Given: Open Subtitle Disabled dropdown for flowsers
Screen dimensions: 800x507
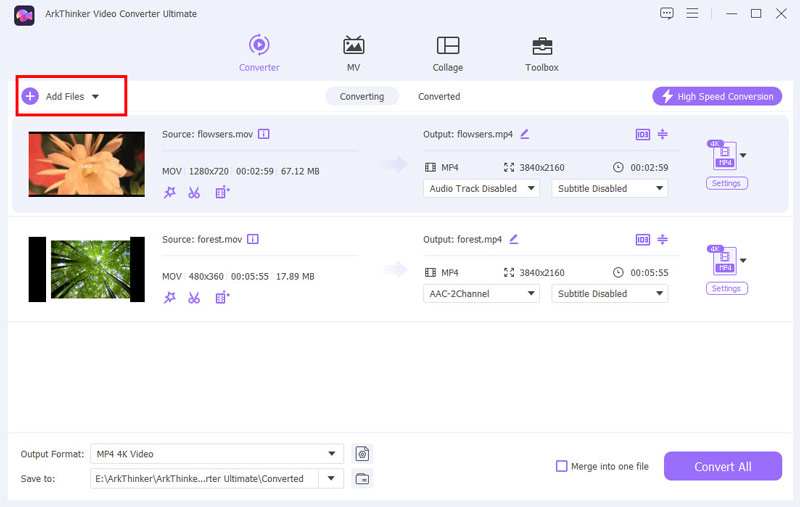Looking at the screenshot, I should coord(610,188).
